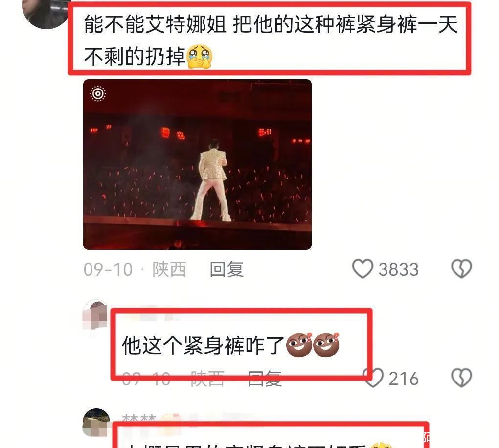Reply to the 他这个紧身裤咋了 comment

[265, 379]
